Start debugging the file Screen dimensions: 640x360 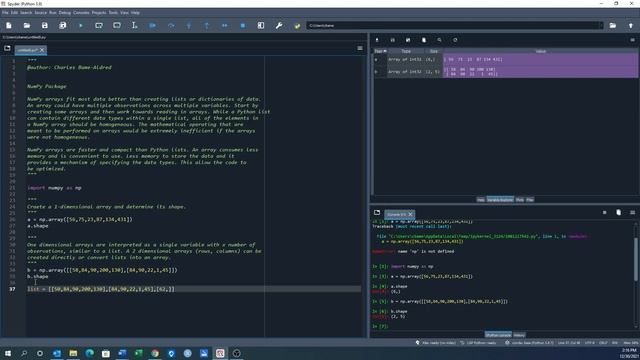click(x=153, y=25)
